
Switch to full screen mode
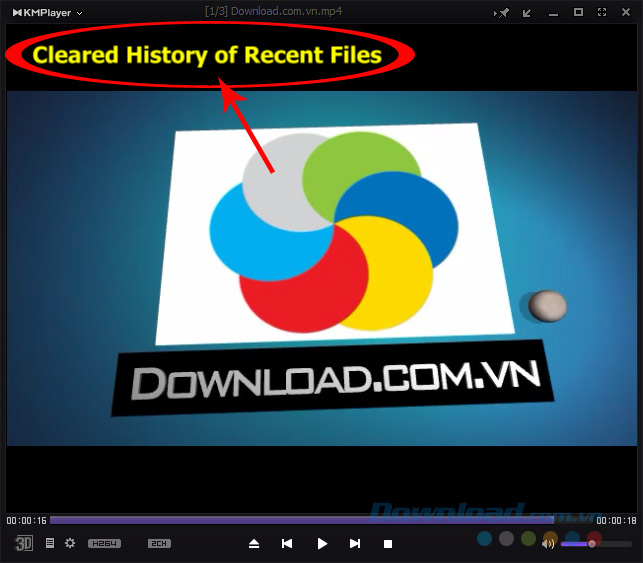click(602, 12)
